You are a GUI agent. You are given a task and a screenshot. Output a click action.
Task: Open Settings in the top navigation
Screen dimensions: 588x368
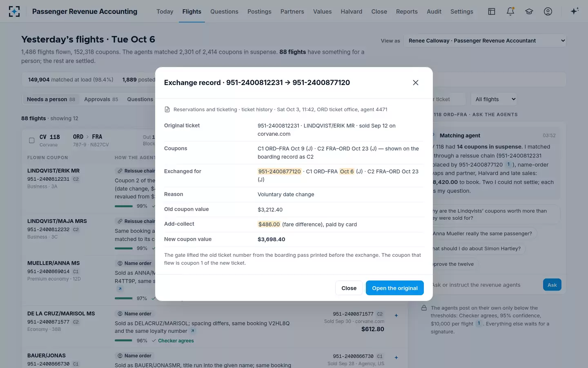[462, 11]
